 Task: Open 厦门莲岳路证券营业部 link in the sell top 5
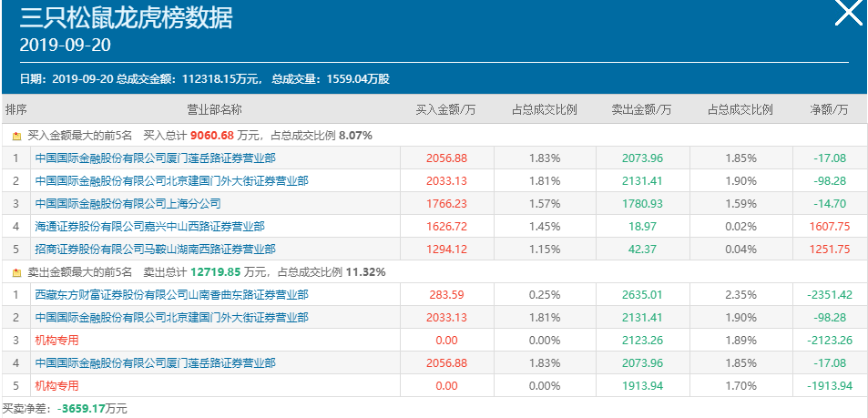pyautogui.click(x=155, y=363)
